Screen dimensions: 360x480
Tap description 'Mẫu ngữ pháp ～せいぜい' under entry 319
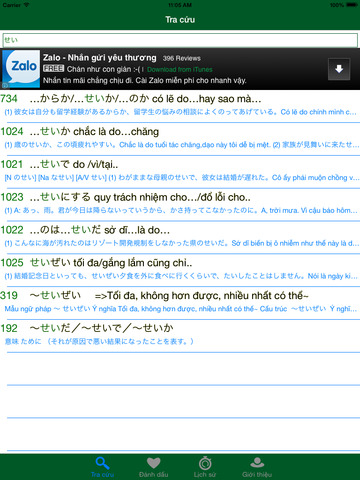[180, 309]
